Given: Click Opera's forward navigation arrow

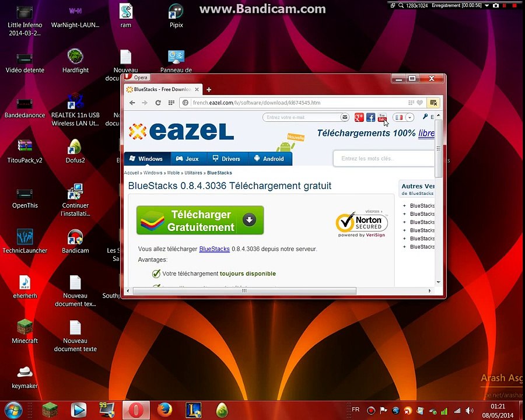Looking at the screenshot, I should (x=145, y=103).
